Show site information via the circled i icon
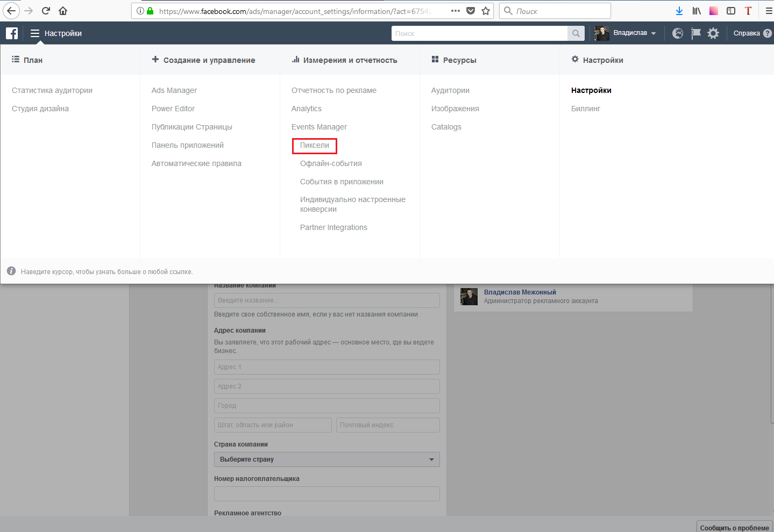The image size is (774, 532). coord(140,11)
